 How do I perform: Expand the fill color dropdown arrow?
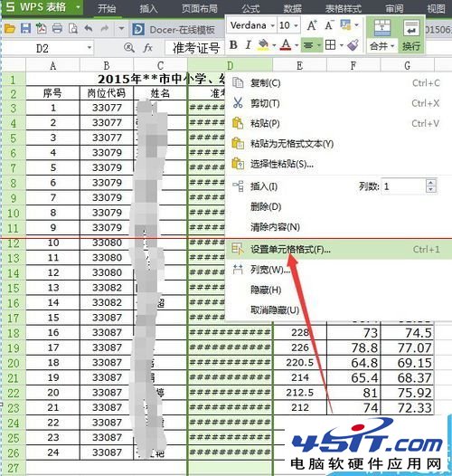[x=274, y=45]
